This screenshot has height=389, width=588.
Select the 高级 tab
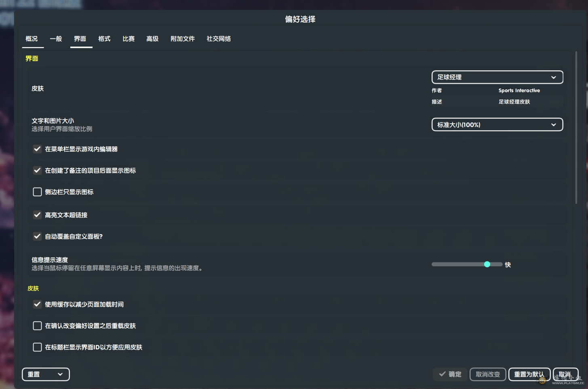point(152,39)
